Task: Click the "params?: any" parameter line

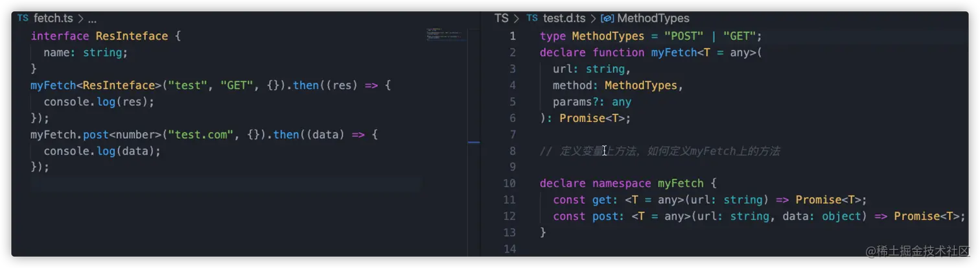Action: click(x=592, y=102)
